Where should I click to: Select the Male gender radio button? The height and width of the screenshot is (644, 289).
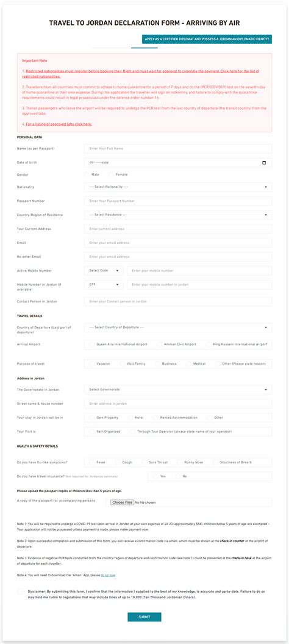click(x=88, y=174)
